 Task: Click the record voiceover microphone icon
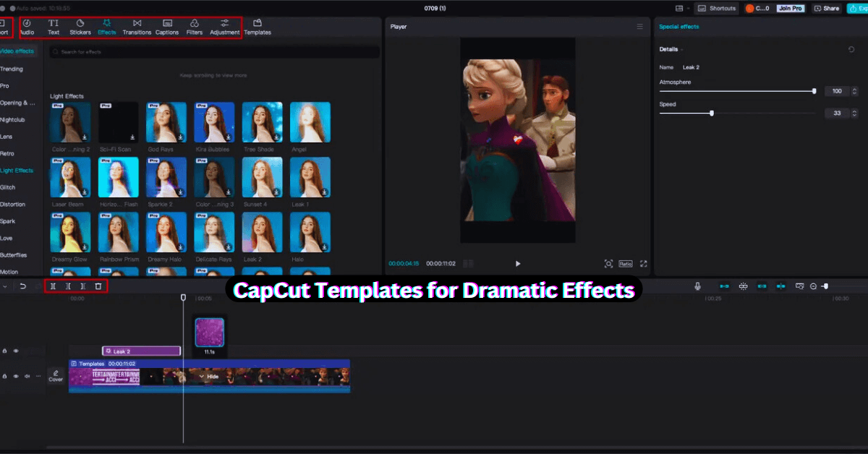pyautogui.click(x=698, y=286)
